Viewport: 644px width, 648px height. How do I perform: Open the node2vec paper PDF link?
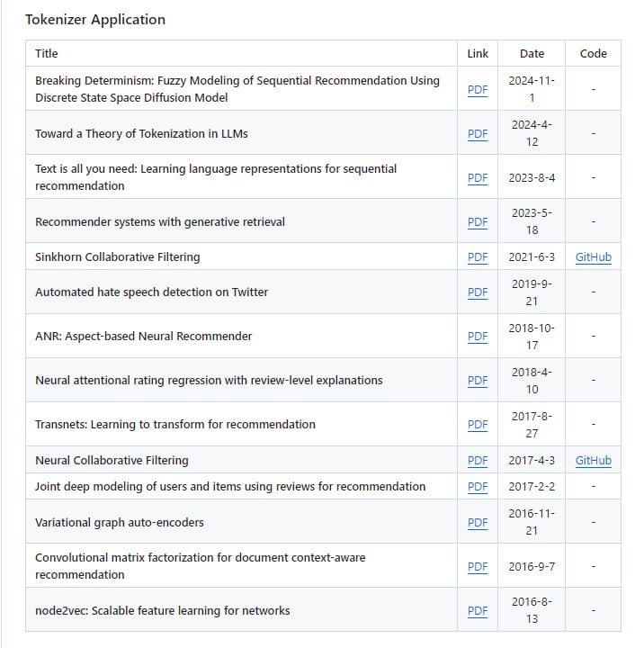tap(478, 610)
